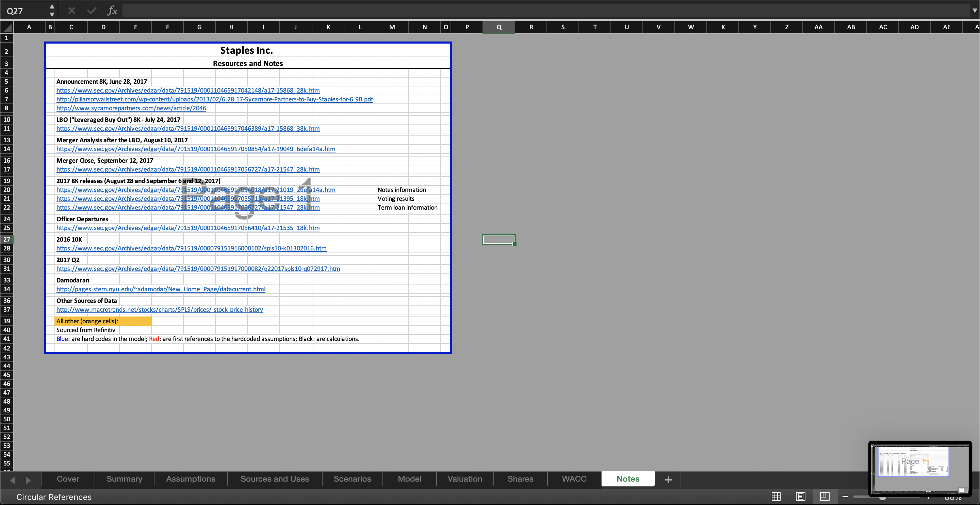This screenshot has width=980, height=505.
Task: Click the 'Resources and Notes' subtitle cell
Action: tap(248, 63)
